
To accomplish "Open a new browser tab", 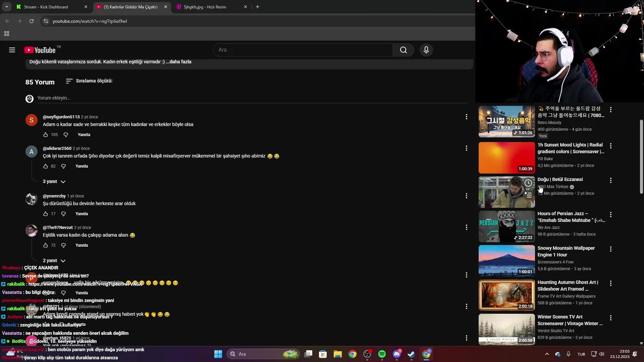I will (x=258, y=7).
